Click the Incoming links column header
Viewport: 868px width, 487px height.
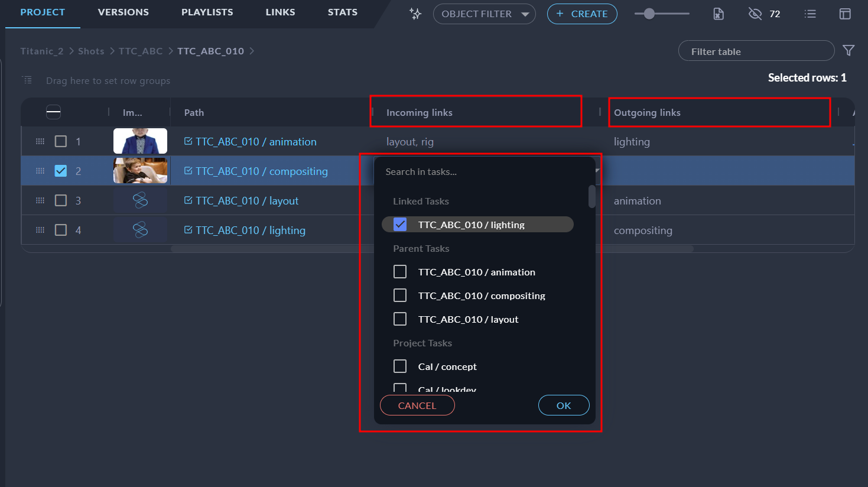click(x=485, y=112)
